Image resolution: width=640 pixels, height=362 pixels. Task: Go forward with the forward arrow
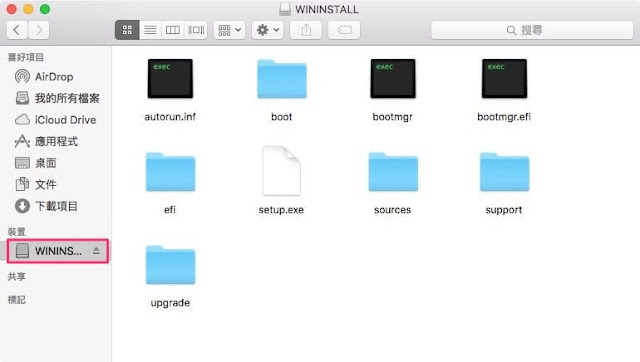click(39, 30)
